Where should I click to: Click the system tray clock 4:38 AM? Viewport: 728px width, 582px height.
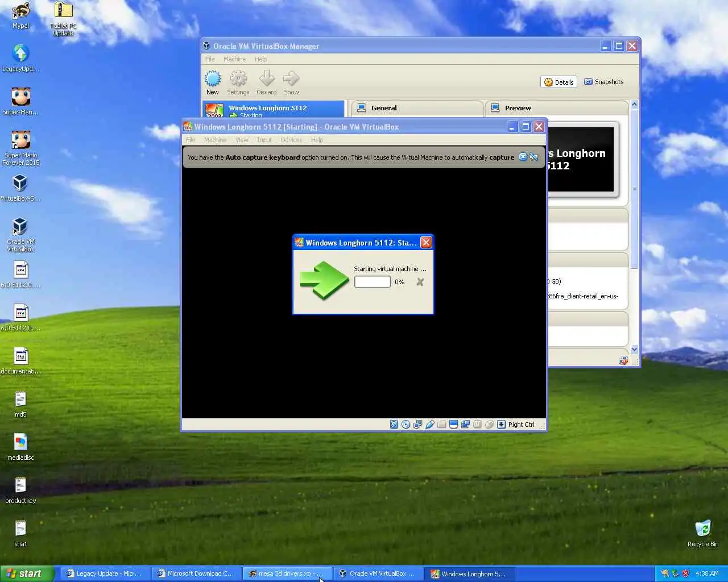[707, 573]
